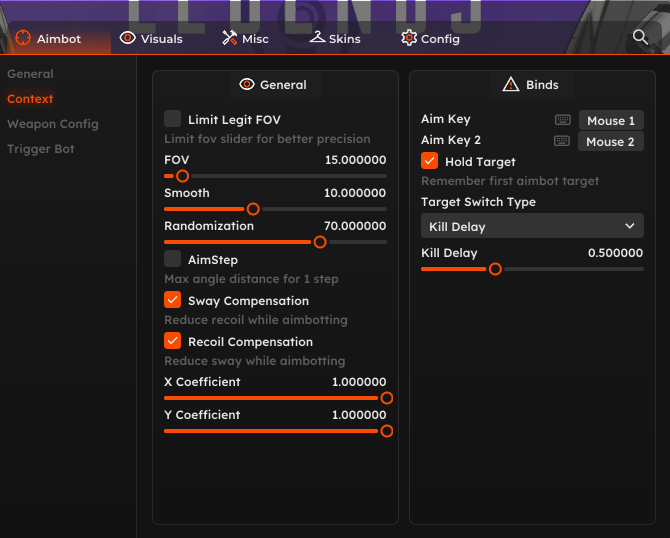This screenshot has width=670, height=538.
Task: Click the eye icon of the Visuals tab
Action: tap(127, 38)
